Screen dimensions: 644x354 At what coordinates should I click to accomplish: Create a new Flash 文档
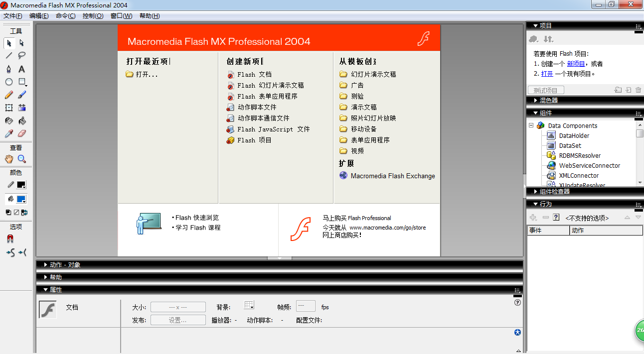click(x=254, y=74)
